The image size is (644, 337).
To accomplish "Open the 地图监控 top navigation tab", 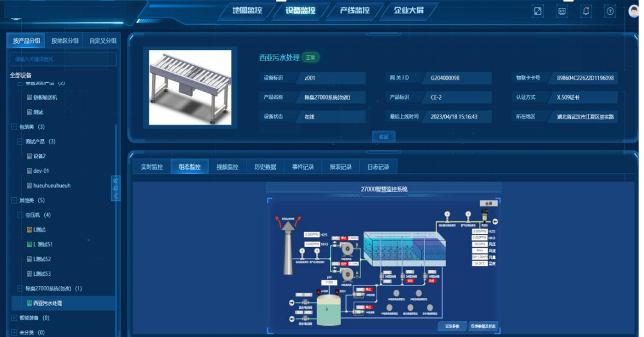I will click(x=247, y=10).
